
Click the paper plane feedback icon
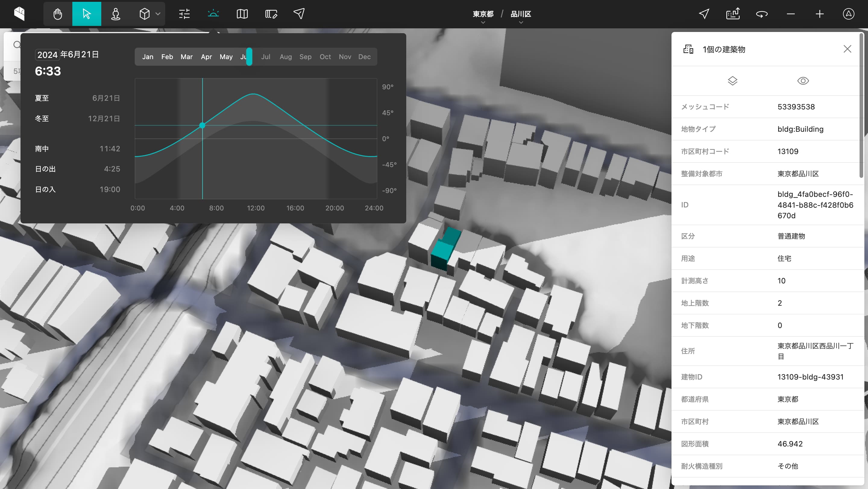[299, 14]
